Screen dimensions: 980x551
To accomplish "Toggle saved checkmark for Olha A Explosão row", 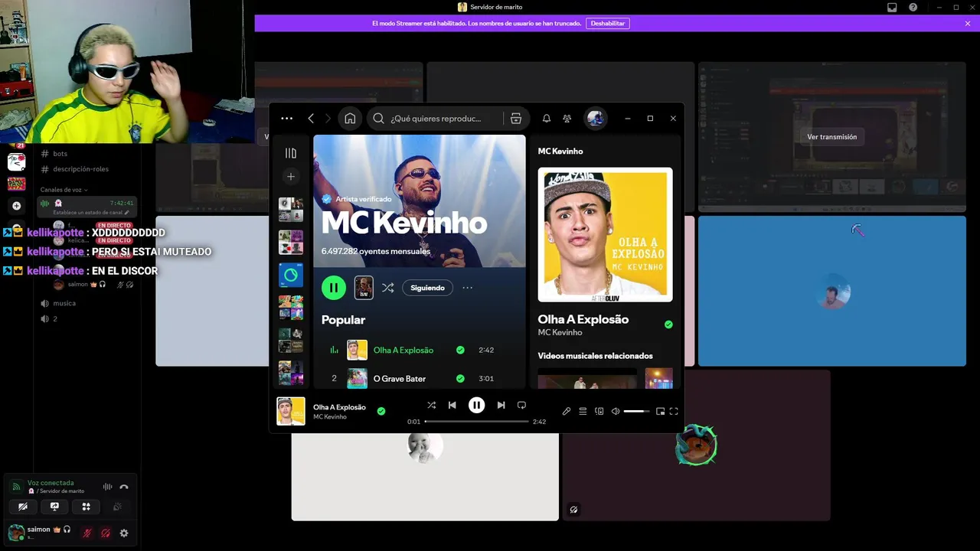I will (460, 350).
